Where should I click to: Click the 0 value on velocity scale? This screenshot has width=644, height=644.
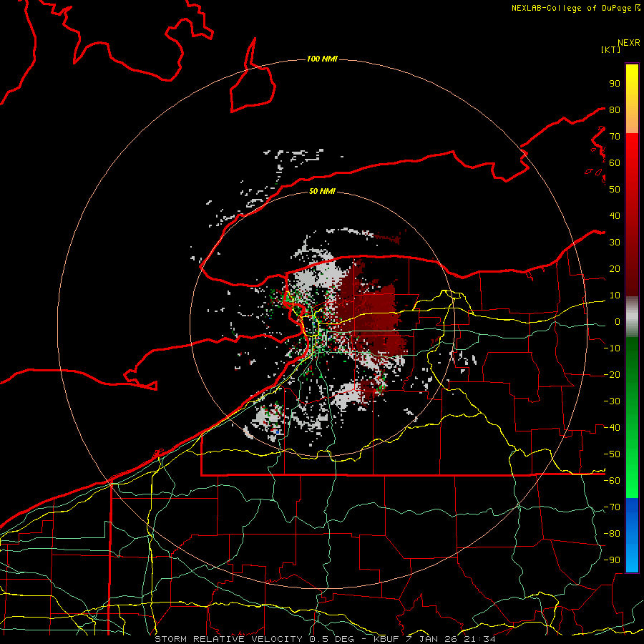(x=617, y=322)
